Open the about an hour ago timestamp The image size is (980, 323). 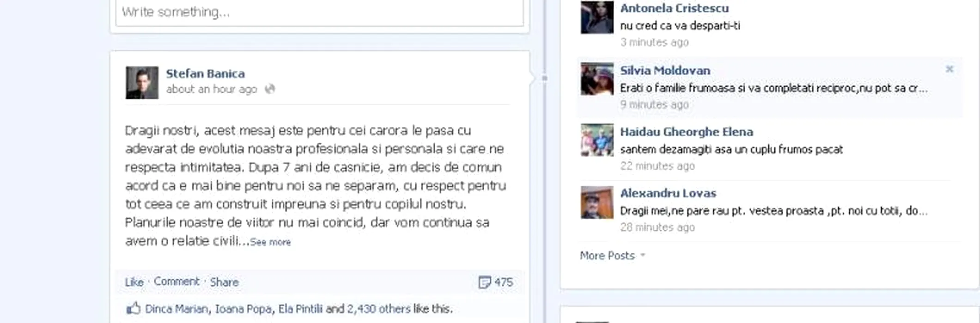[x=212, y=89]
